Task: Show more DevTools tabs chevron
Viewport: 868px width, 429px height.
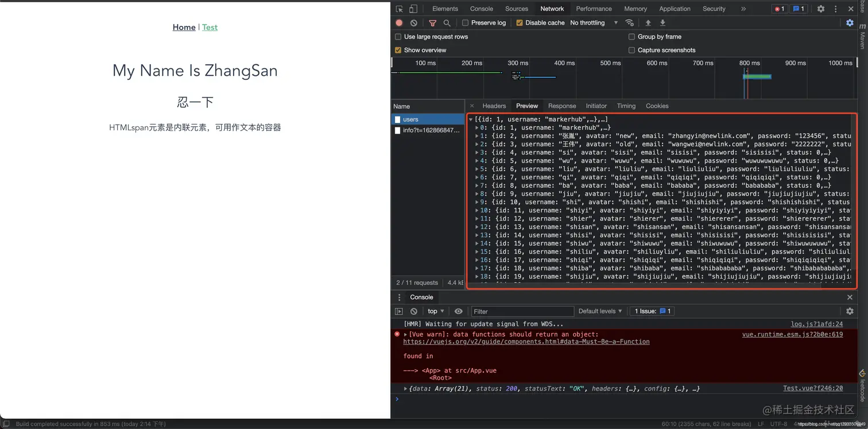Action: tap(743, 9)
